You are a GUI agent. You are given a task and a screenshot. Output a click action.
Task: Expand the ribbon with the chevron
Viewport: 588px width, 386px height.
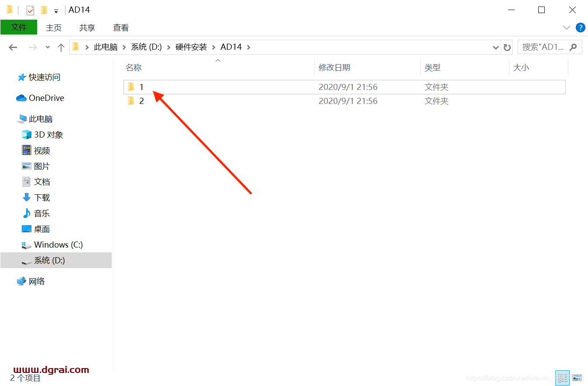pos(567,28)
